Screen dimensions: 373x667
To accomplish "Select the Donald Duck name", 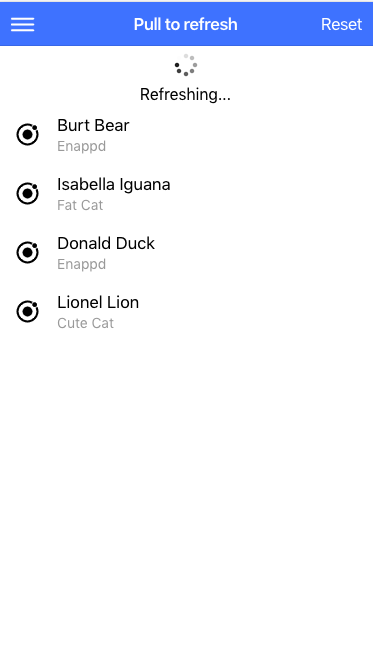I will click(x=106, y=243).
